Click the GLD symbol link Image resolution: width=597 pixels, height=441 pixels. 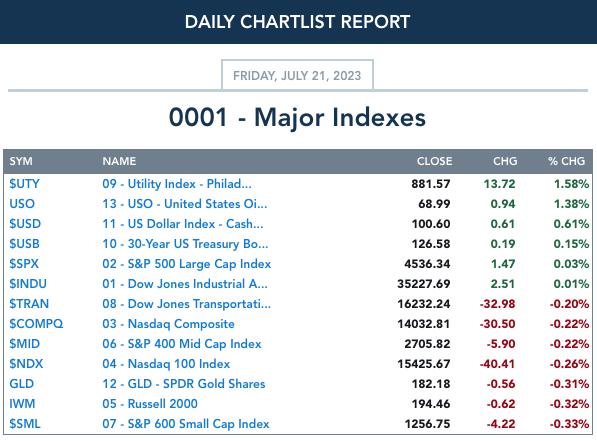point(21,384)
